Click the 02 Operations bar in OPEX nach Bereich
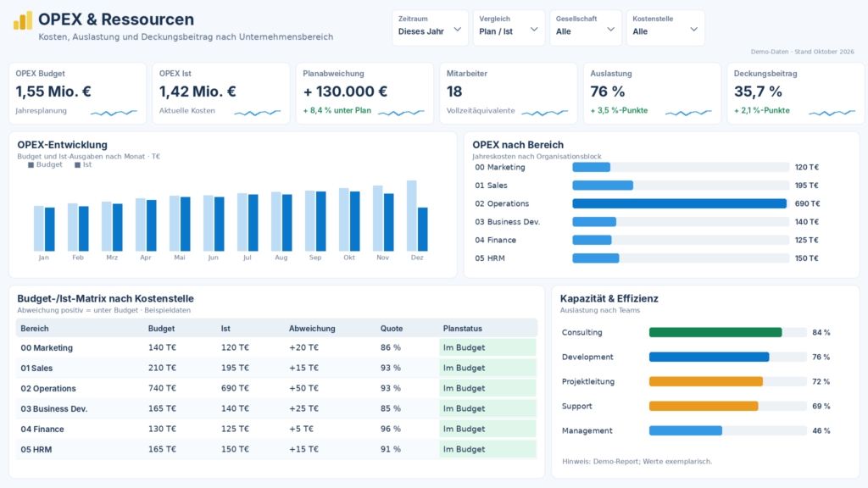The width and height of the screenshot is (868, 488). [679, 203]
